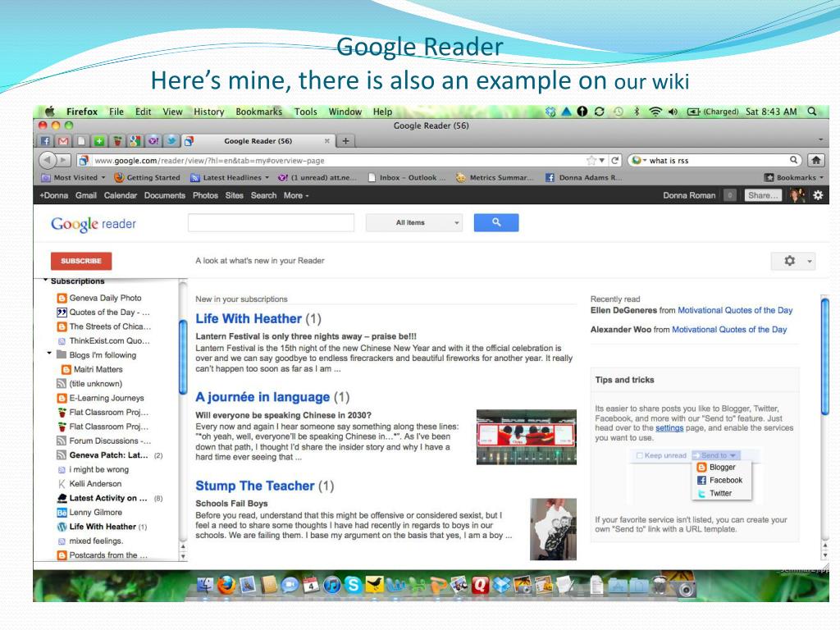Switch to the pinned Gmail tab
This screenshot has height=630, width=840.
click(63, 141)
